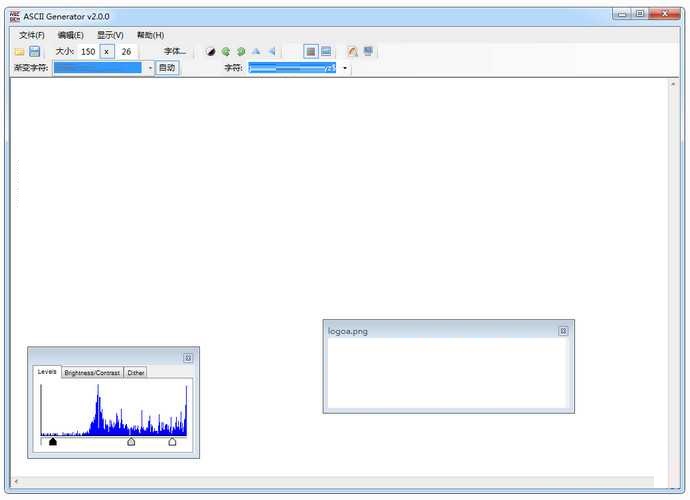Screen dimensions: 690x500
Task: Open the 帮助(H) menu
Action: pyautogui.click(x=150, y=35)
